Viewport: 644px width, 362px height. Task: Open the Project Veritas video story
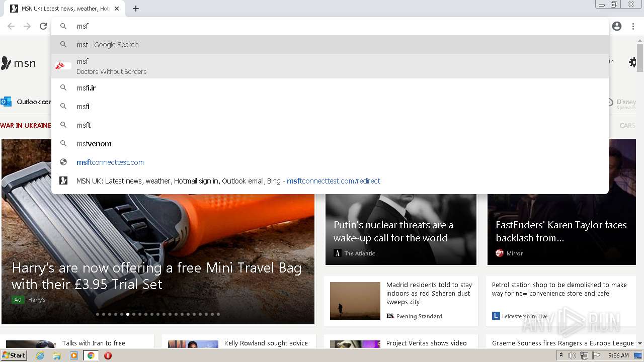(427, 343)
